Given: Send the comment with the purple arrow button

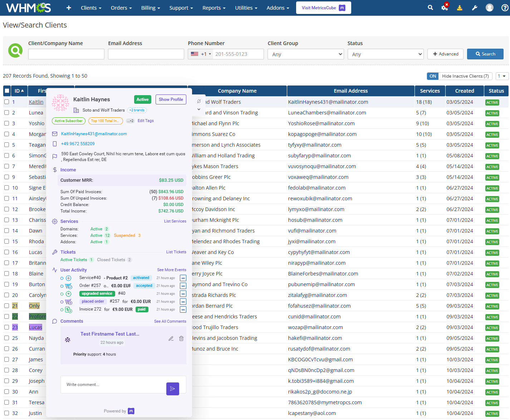Looking at the screenshot, I should point(172,389).
